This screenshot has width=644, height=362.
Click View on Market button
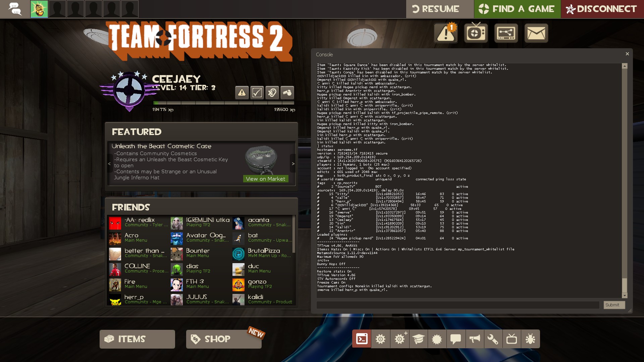point(265,179)
